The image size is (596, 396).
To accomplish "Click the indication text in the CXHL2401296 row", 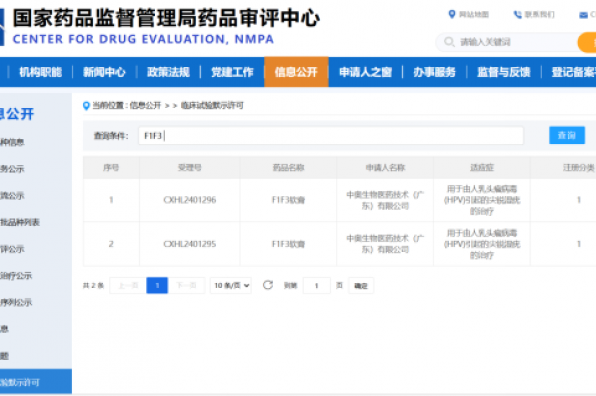I will pos(482,200).
